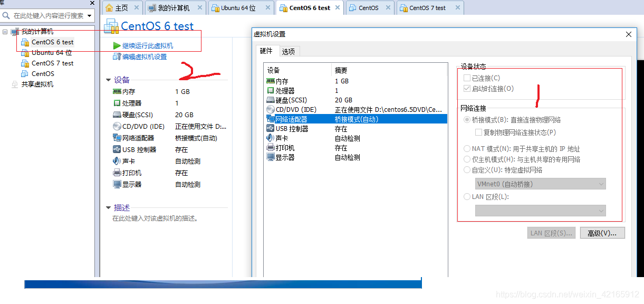
Task: Toggle 启动时连接(O) checkbox
Action: (467, 89)
